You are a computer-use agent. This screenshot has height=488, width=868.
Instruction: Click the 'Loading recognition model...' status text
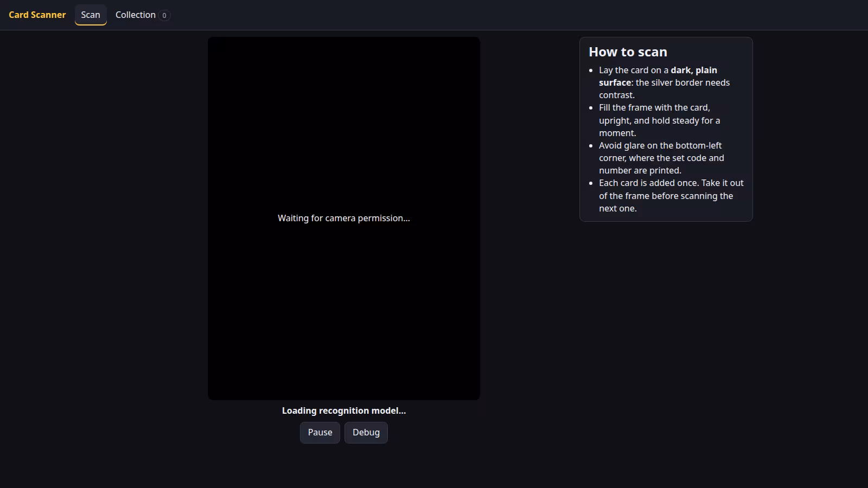pos(344,410)
